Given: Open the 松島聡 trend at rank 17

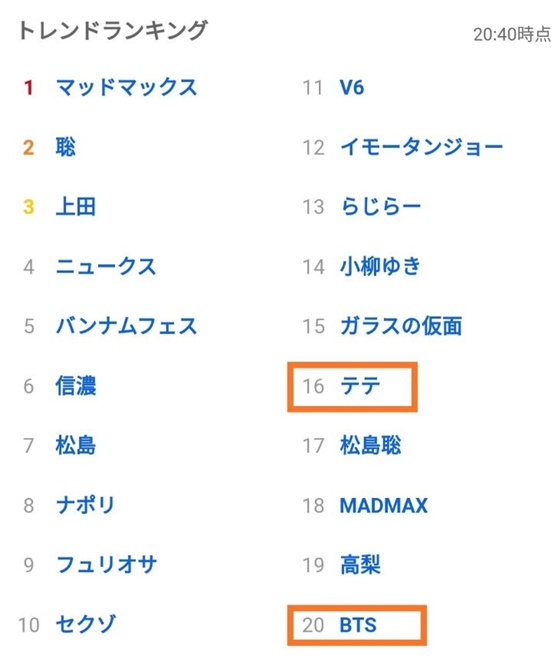Looking at the screenshot, I should (x=370, y=446).
